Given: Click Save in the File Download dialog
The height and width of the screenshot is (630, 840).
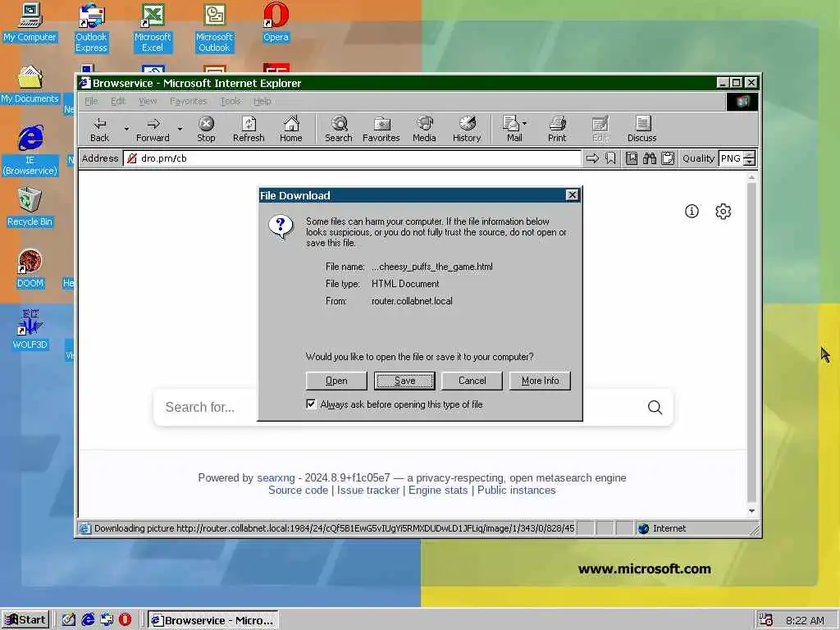Looking at the screenshot, I should click(x=404, y=381).
